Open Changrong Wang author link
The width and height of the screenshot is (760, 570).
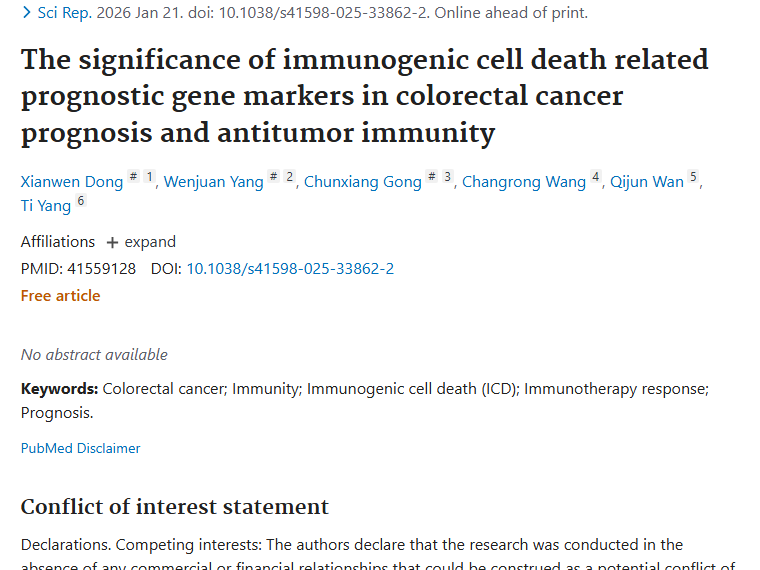pos(524,181)
